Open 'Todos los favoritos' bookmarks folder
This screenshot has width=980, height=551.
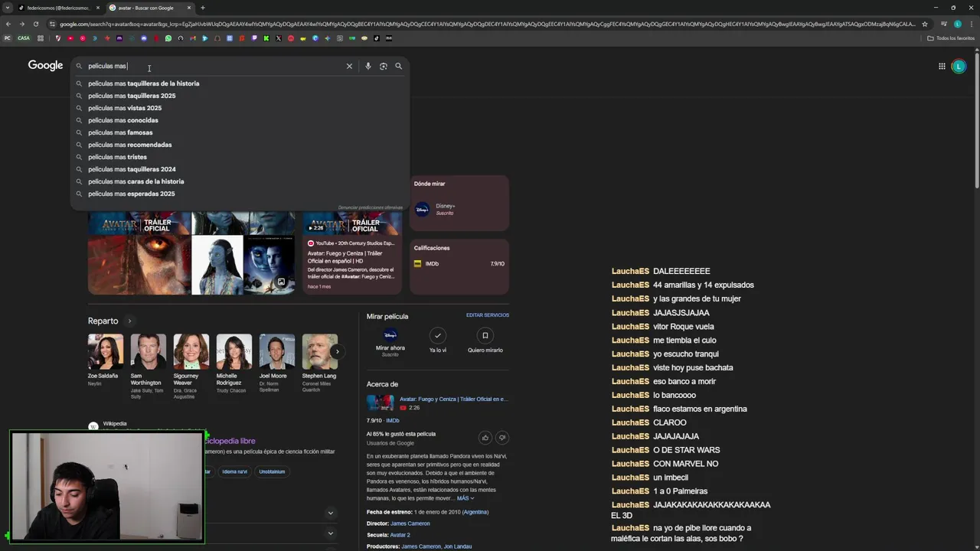(x=951, y=38)
